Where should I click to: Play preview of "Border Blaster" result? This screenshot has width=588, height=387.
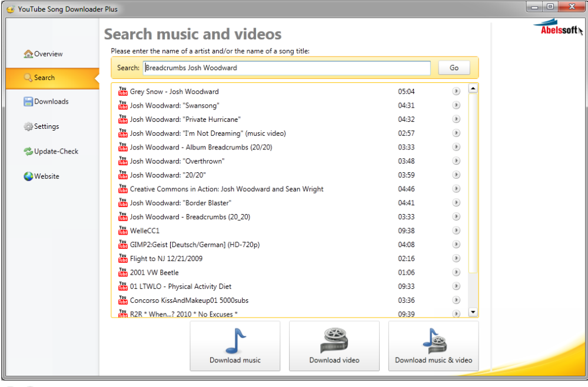click(x=456, y=203)
